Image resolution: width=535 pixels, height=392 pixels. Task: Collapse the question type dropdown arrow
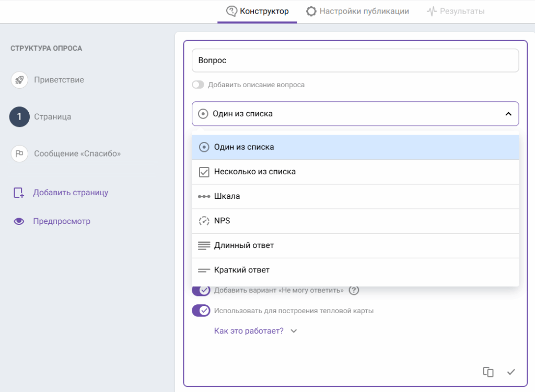(508, 114)
